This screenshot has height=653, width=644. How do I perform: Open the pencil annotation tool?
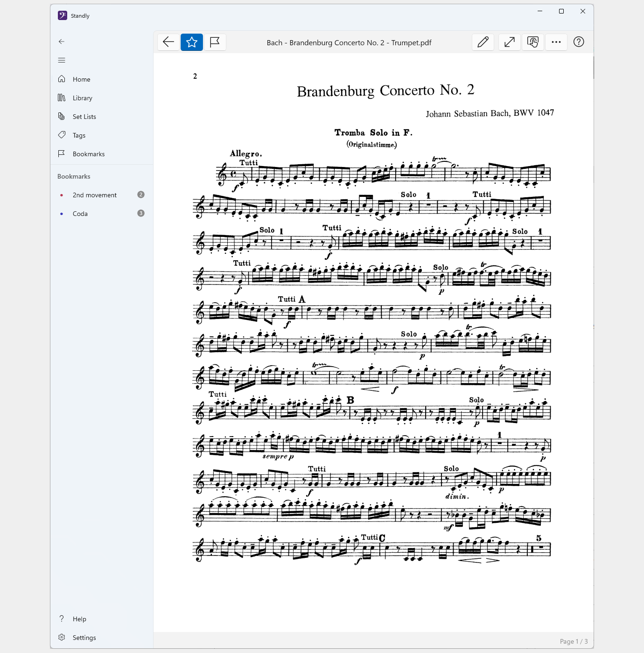tap(483, 42)
